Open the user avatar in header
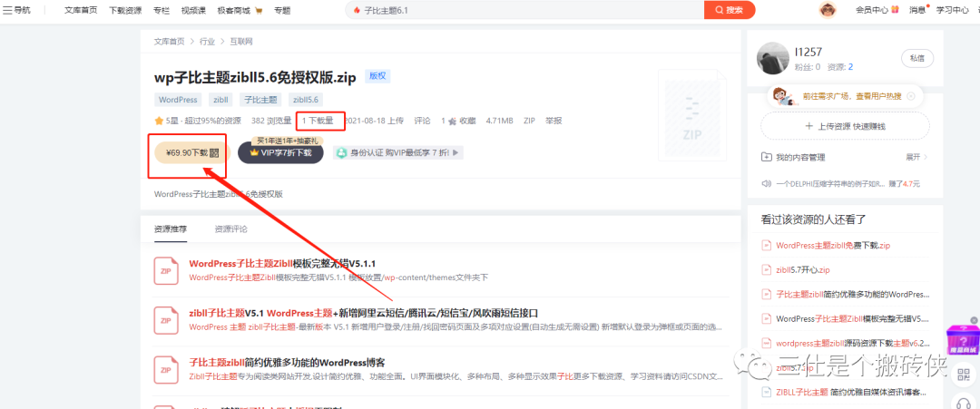 point(828,10)
